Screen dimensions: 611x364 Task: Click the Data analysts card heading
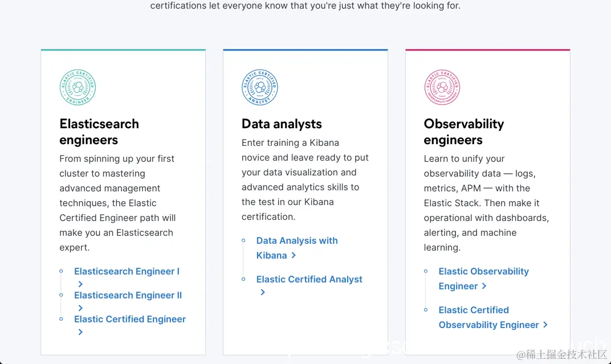(282, 124)
